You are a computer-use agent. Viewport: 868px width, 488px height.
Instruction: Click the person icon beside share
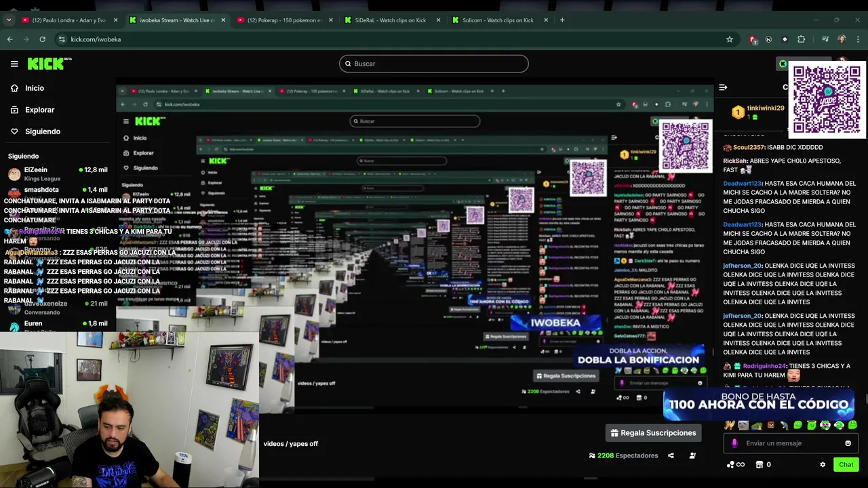692,455
